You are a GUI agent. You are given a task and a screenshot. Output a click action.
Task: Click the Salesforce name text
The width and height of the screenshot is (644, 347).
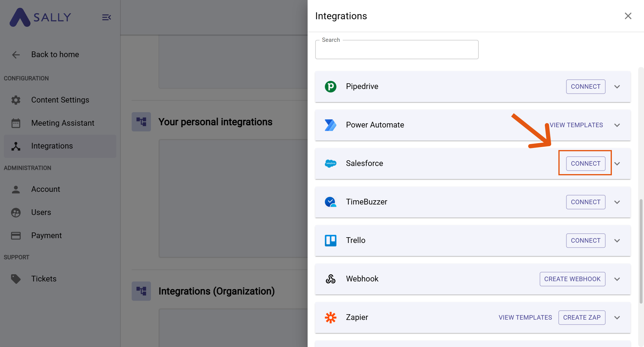point(364,163)
